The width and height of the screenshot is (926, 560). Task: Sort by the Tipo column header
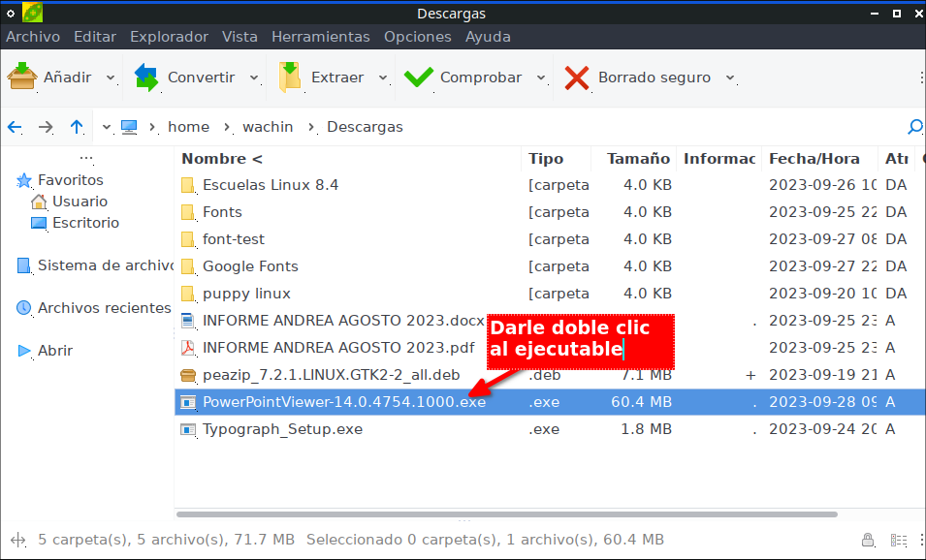(556, 159)
